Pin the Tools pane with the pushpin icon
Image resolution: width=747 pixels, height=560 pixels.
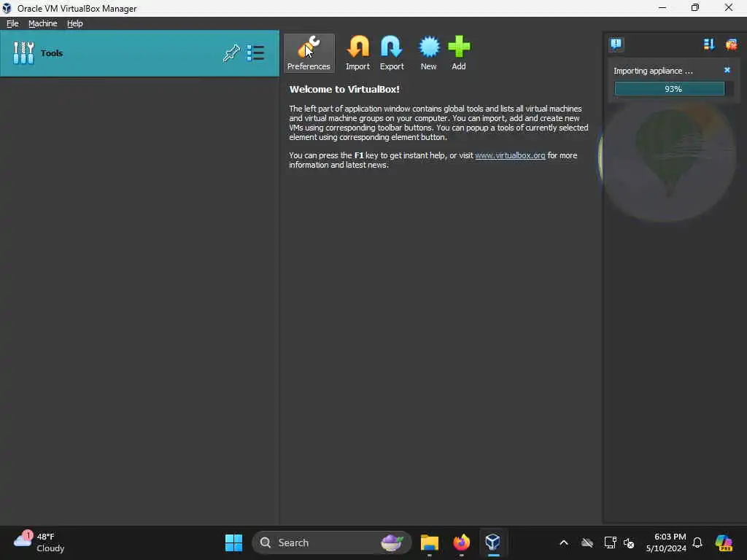click(231, 52)
